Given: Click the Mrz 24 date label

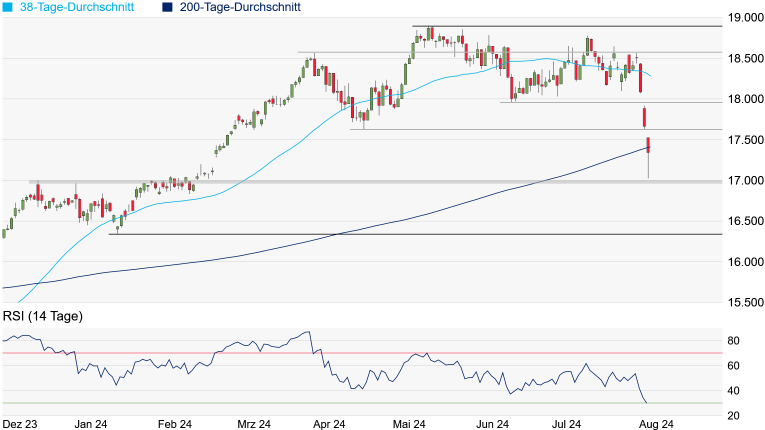Looking at the screenshot, I should tap(253, 424).
